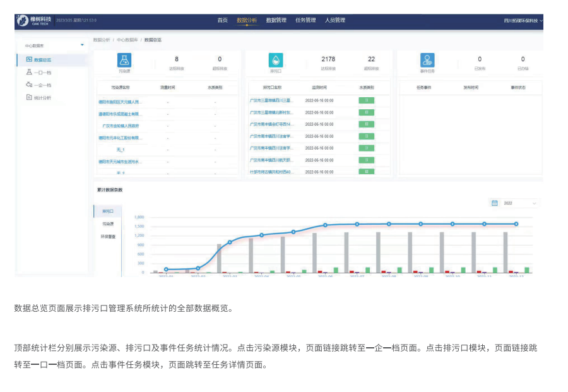
Task: Click the calendar icon beside 2022
Action: pyautogui.click(x=495, y=203)
